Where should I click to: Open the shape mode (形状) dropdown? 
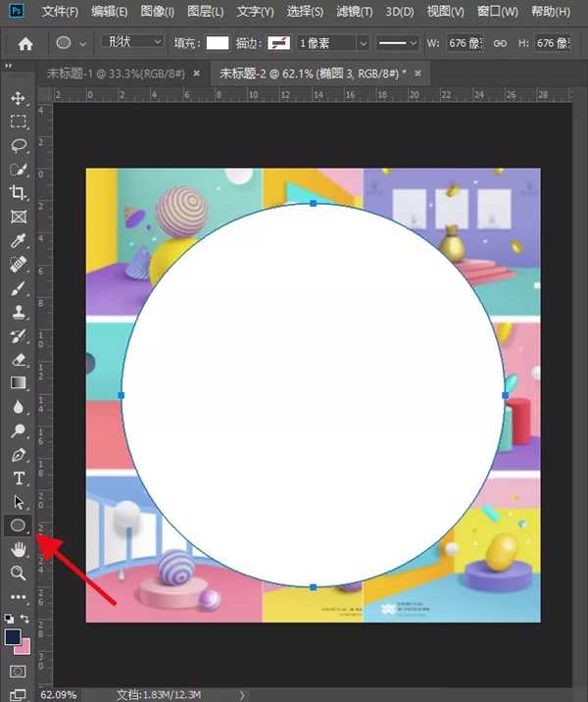click(132, 43)
